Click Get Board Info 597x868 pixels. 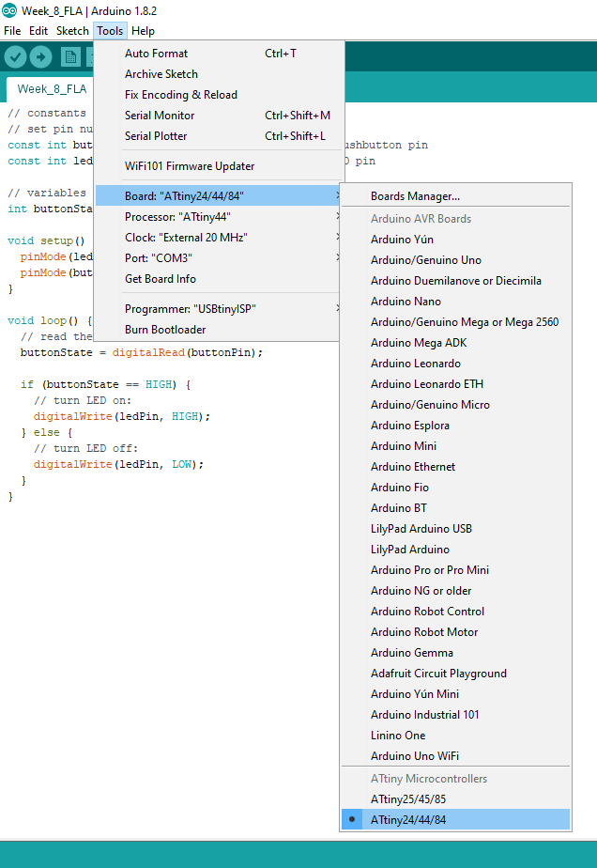[x=161, y=279]
